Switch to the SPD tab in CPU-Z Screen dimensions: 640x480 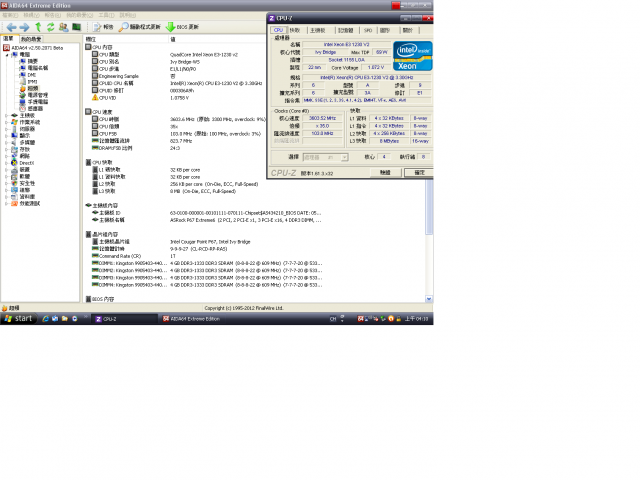(368, 30)
